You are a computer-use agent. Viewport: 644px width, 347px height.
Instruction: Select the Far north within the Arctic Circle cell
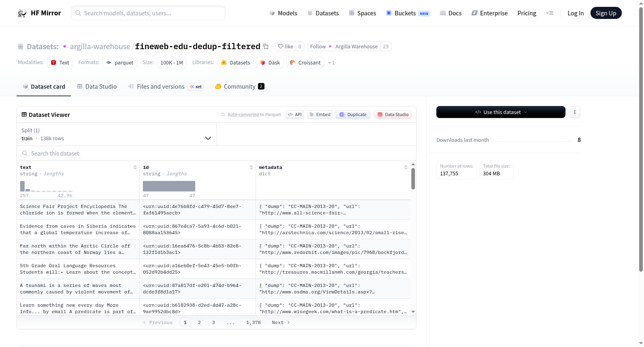[78, 249]
